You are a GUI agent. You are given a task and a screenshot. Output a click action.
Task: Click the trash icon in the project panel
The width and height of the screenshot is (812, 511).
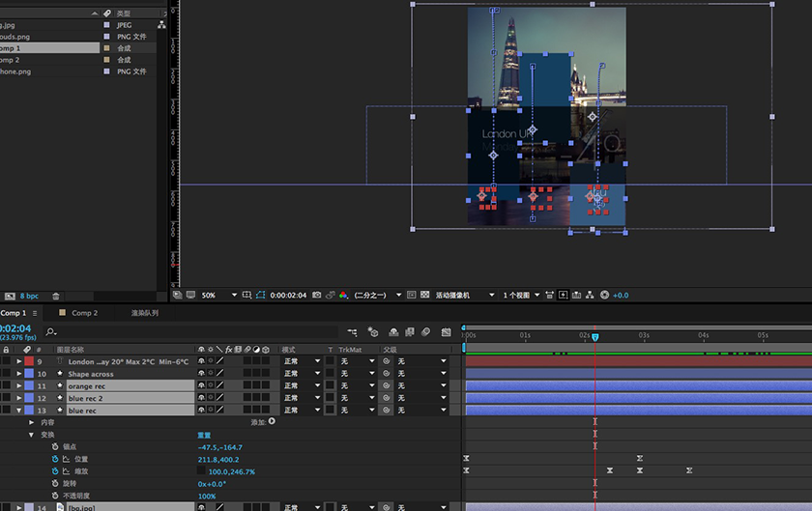(x=56, y=297)
